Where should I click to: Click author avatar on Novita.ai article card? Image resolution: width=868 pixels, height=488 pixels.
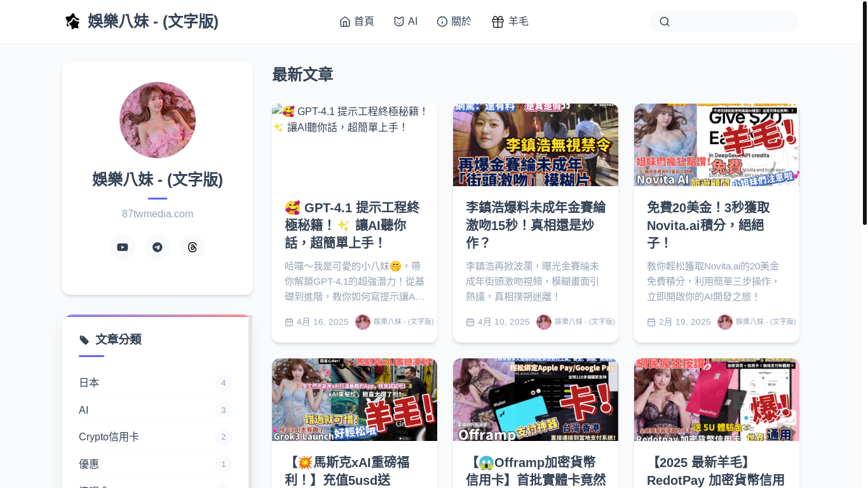725,322
